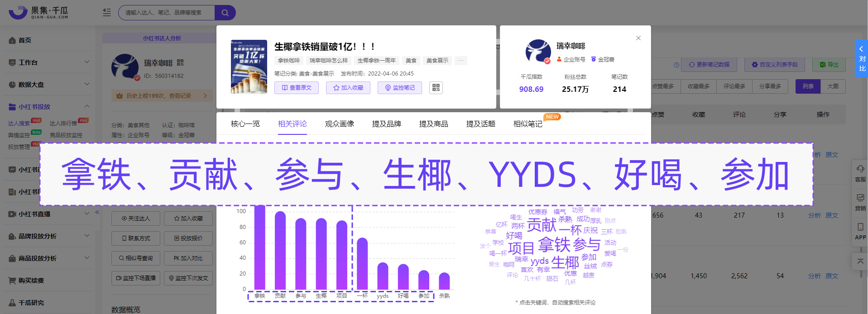This screenshot has height=314, width=868.
Task: Open 达人搜索 link
Action: click(x=19, y=124)
